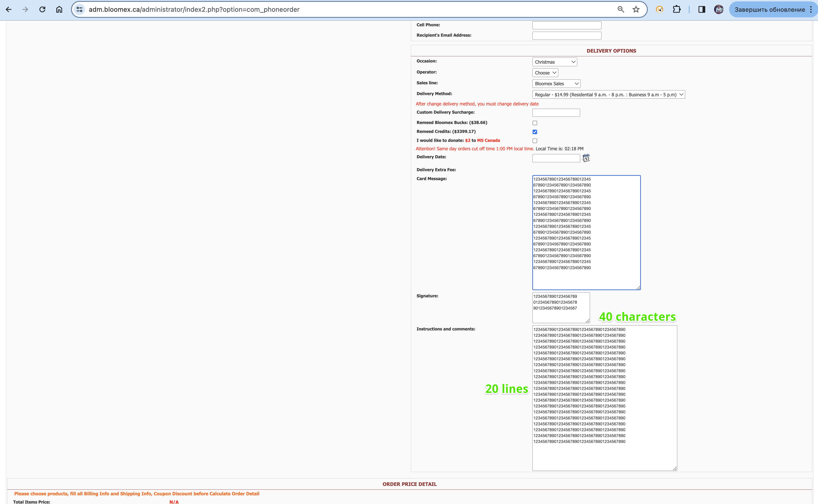Click inside Instructions and comments textarea
818x504 pixels.
pyautogui.click(x=605, y=398)
